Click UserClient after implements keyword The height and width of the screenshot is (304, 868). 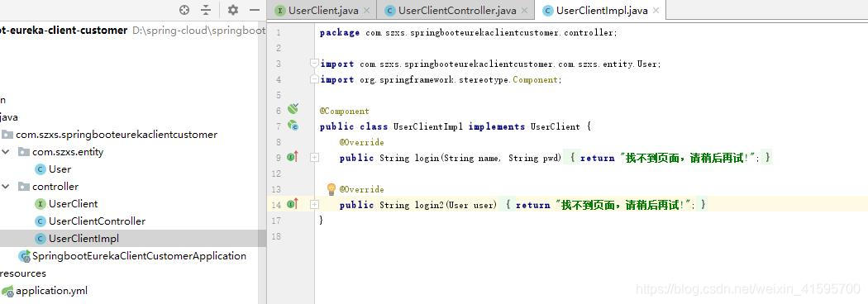tap(556, 126)
